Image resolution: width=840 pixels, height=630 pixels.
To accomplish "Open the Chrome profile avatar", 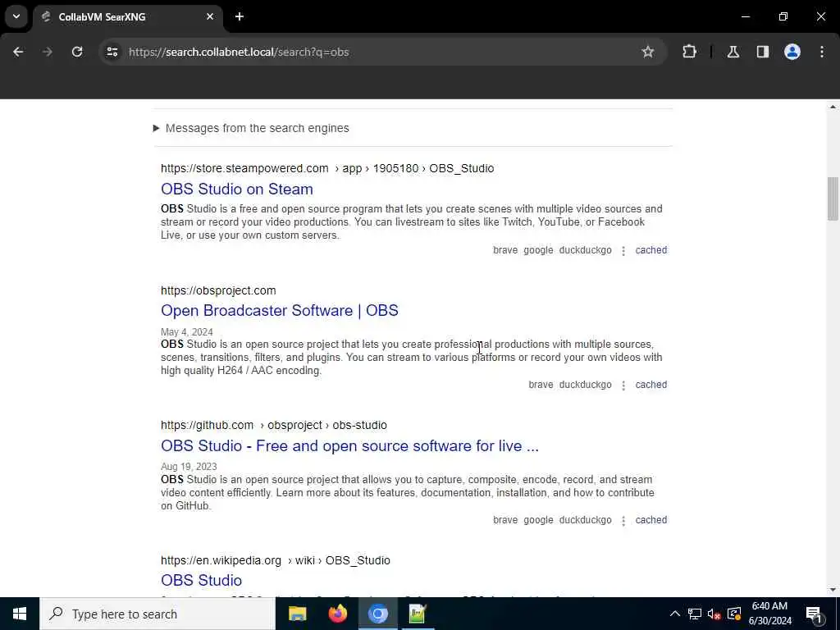I will click(x=792, y=52).
